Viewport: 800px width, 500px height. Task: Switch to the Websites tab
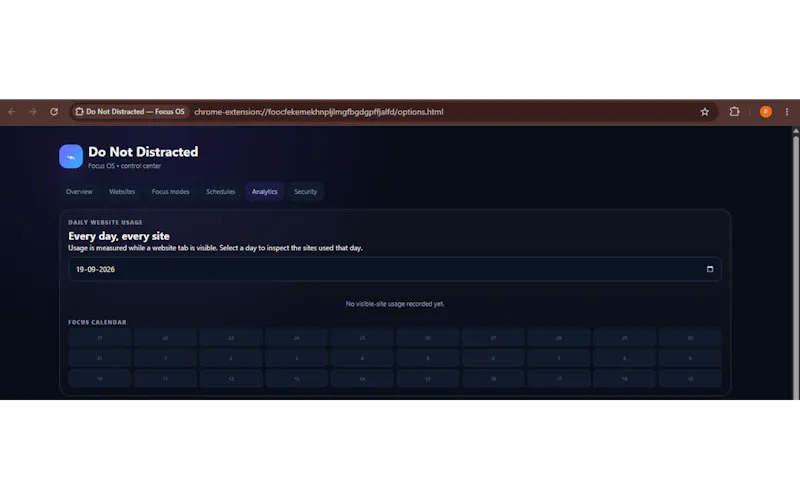pos(122,192)
